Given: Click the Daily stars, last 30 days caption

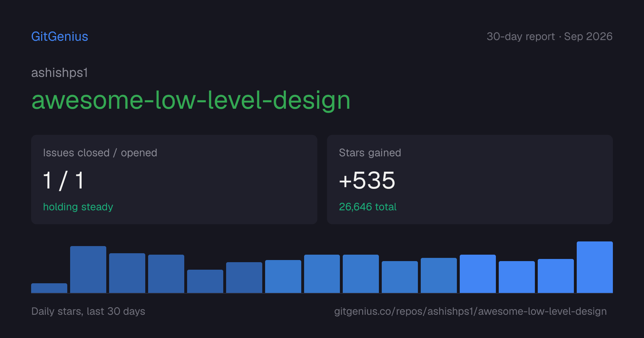Looking at the screenshot, I should 88,311.
